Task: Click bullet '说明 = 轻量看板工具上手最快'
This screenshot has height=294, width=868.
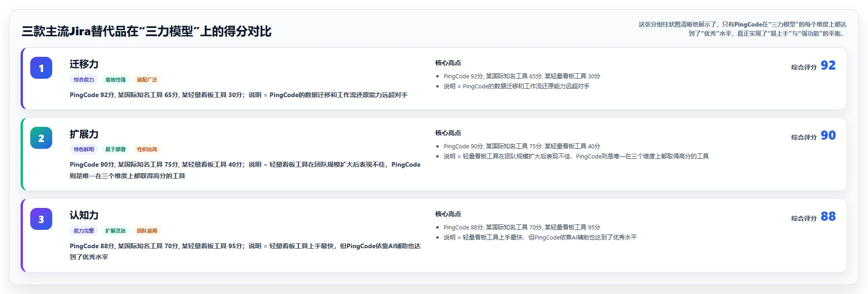Action: (540, 237)
